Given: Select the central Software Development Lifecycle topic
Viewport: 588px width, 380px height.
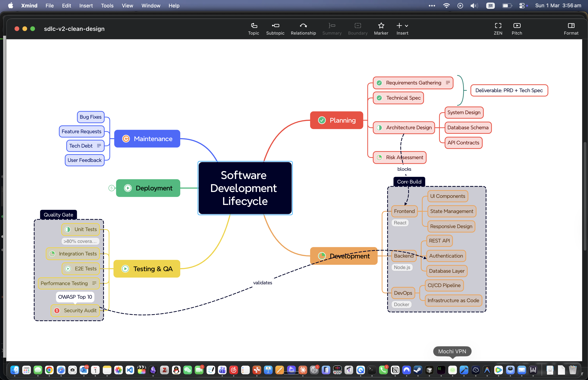Looking at the screenshot, I should click(x=245, y=188).
